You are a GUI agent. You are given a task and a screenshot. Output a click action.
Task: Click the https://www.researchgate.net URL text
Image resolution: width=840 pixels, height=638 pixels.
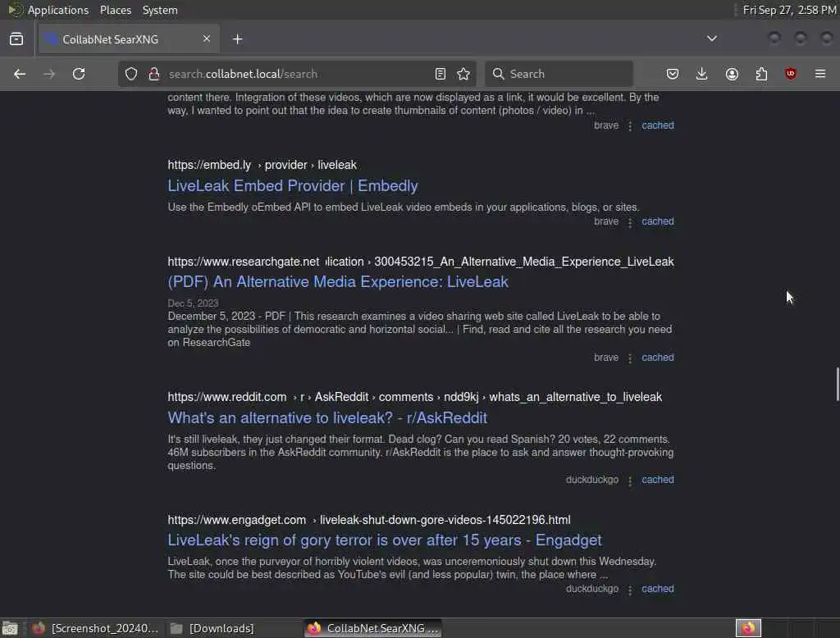click(243, 262)
